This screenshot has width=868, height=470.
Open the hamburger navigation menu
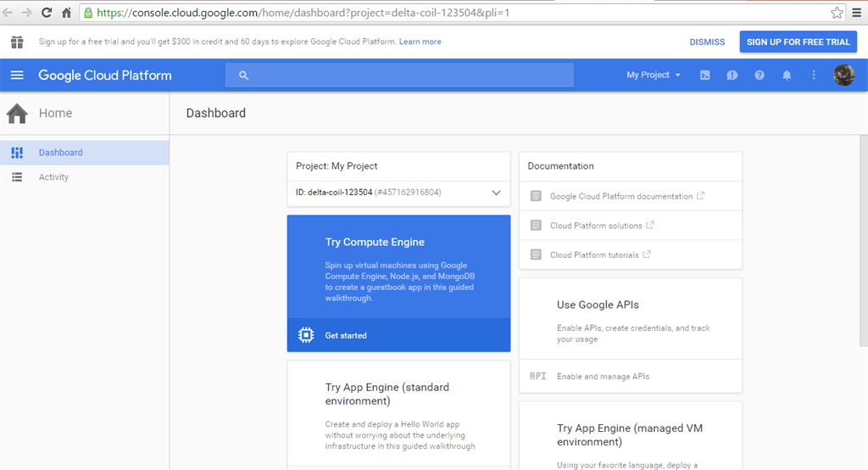click(17, 76)
